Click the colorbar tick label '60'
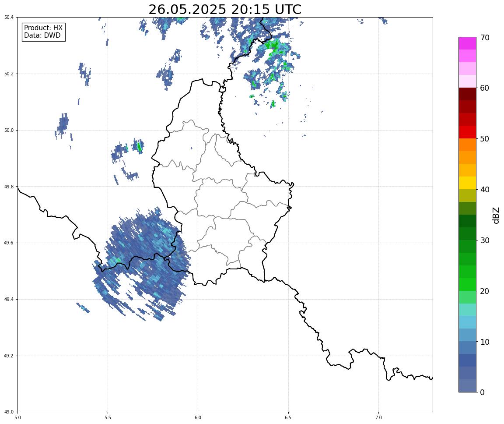 485,88
